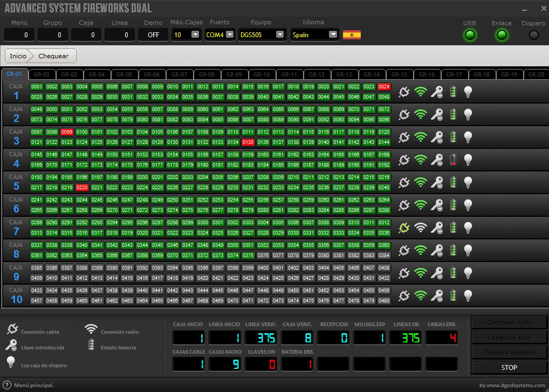Click the Disparo indicator light
Screen dimensions: 549x392
pyautogui.click(x=533, y=35)
